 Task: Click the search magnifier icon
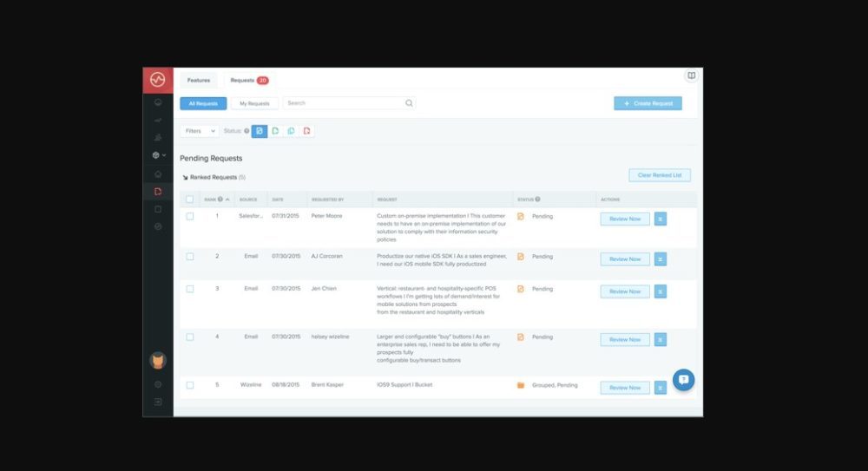pyautogui.click(x=409, y=103)
